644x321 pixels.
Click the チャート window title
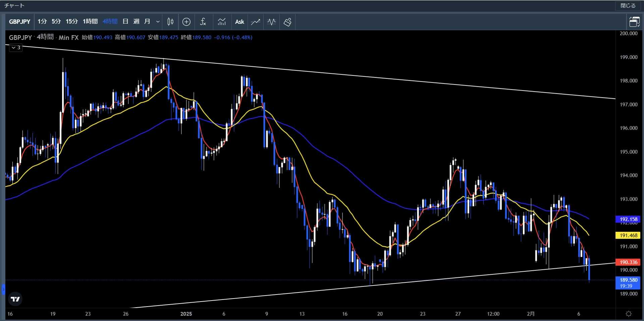(x=14, y=6)
